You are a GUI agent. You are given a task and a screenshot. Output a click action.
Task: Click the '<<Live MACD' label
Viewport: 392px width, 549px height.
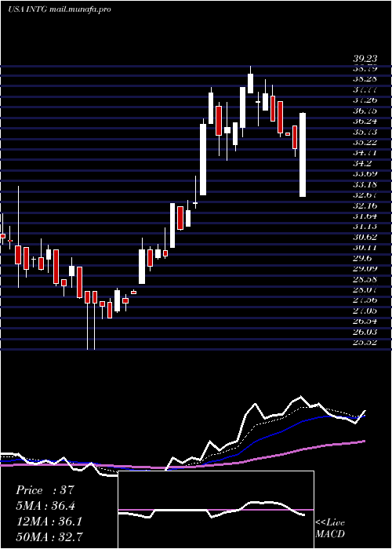click(330, 528)
